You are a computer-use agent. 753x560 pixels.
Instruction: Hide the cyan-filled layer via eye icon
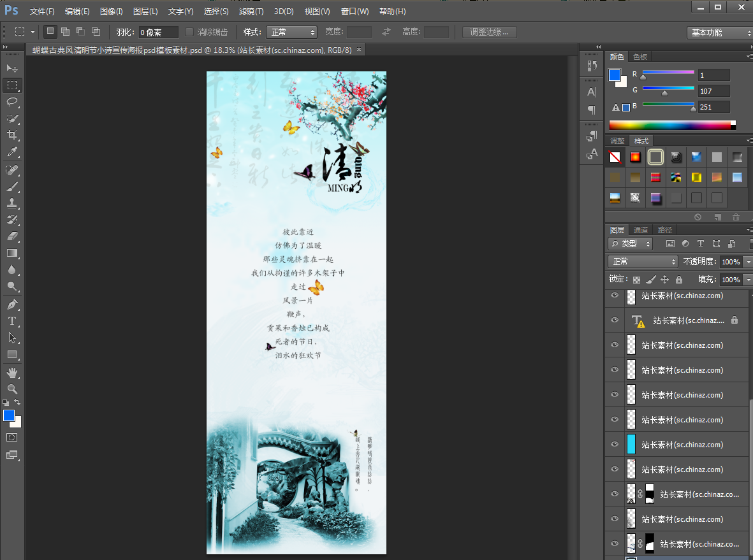615,444
